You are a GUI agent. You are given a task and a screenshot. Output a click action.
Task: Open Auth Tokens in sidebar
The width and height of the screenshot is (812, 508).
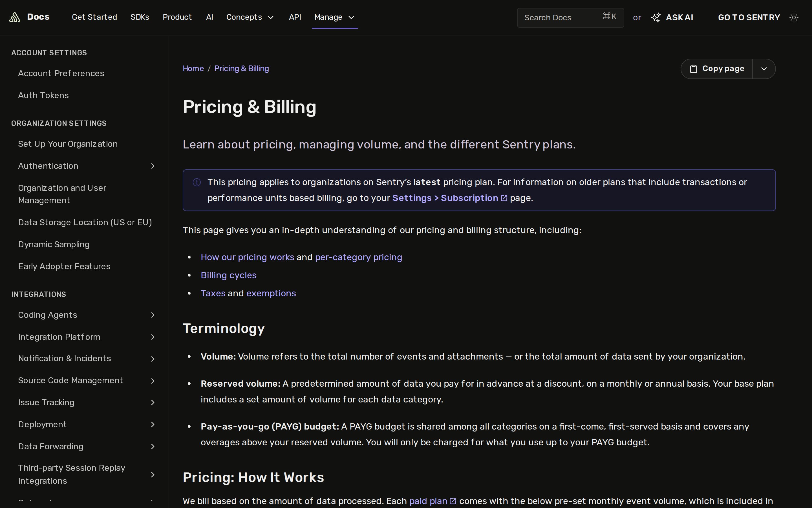[43, 95]
